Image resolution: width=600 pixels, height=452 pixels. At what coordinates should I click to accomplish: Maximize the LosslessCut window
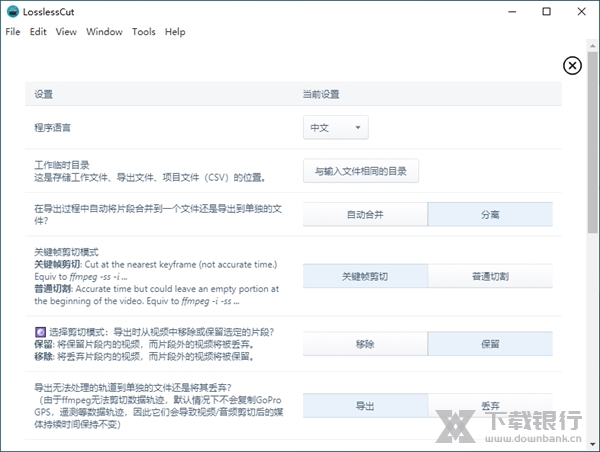(546, 12)
